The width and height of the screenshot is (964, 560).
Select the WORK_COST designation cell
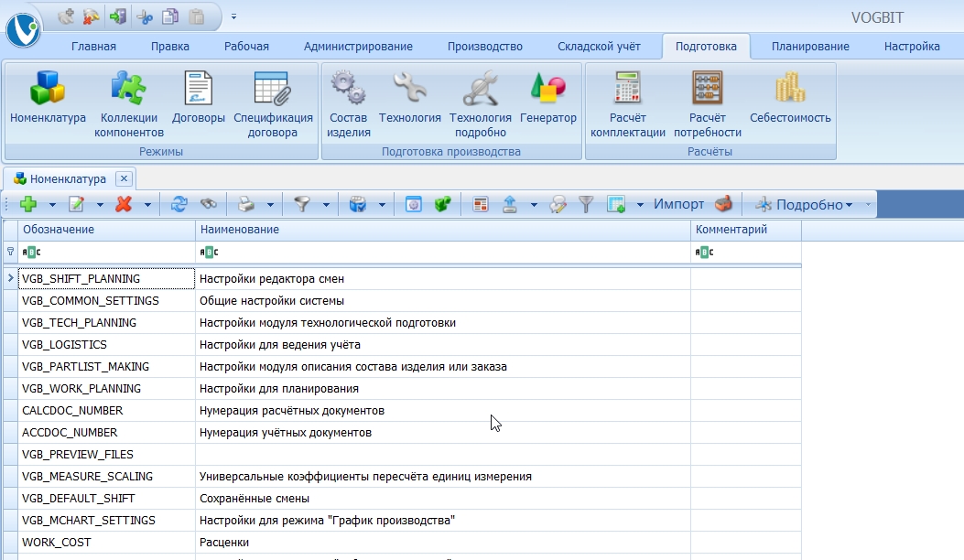click(106, 543)
